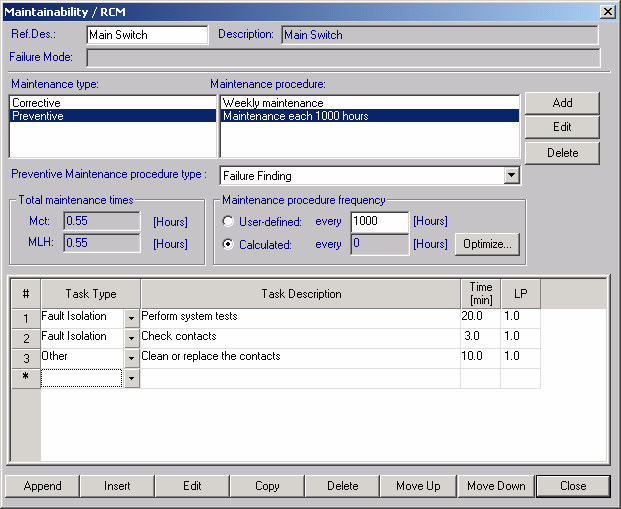The image size is (621, 509).
Task: Open Preventive Maintenance procedure type dropdown
Action: point(512,176)
